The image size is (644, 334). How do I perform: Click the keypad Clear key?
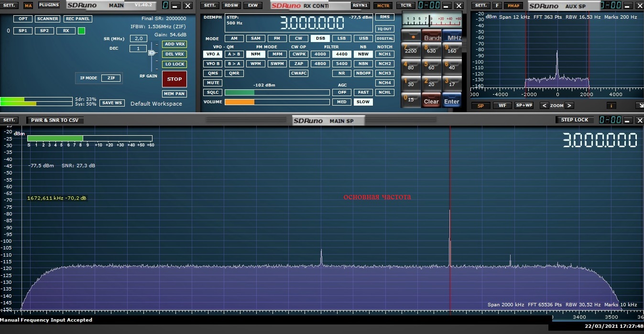tap(432, 100)
